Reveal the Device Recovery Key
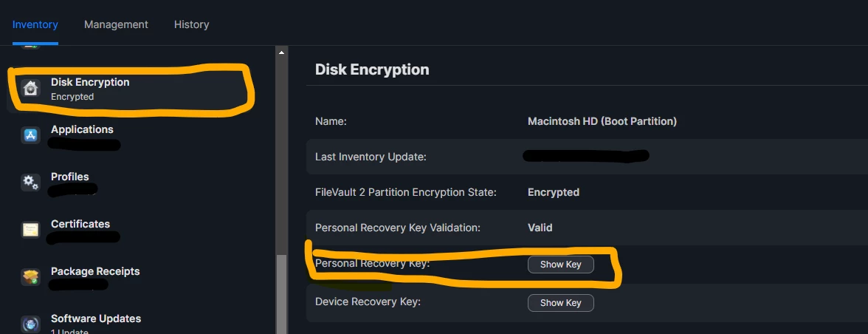 pos(560,302)
